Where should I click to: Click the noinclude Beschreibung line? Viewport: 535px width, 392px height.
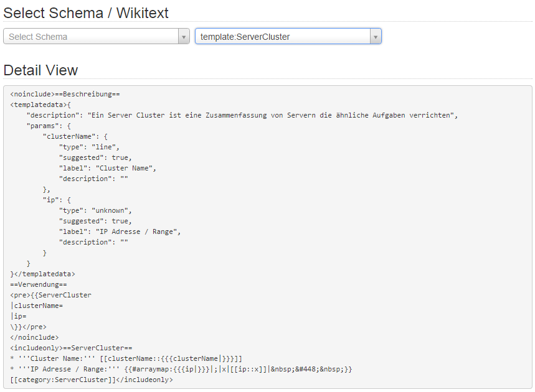pyautogui.click(x=65, y=94)
